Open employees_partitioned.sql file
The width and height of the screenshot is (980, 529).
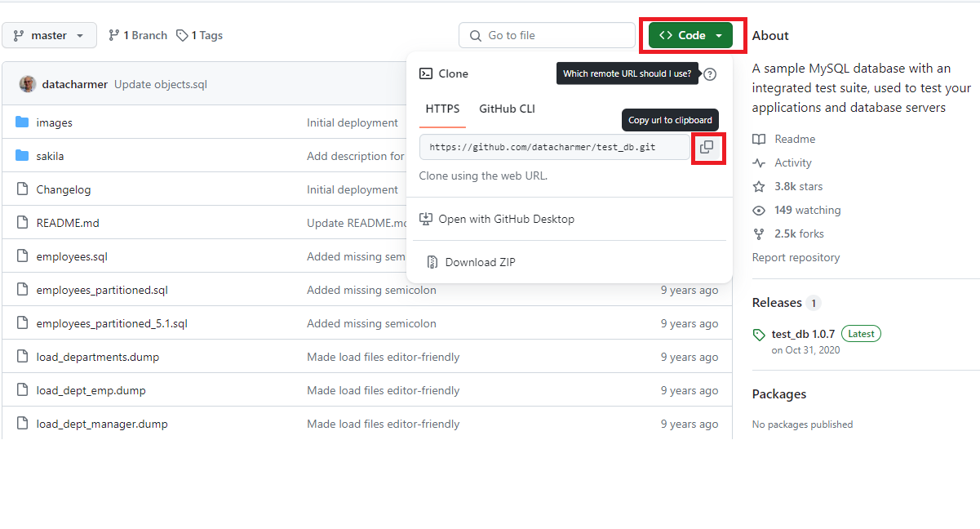point(102,290)
